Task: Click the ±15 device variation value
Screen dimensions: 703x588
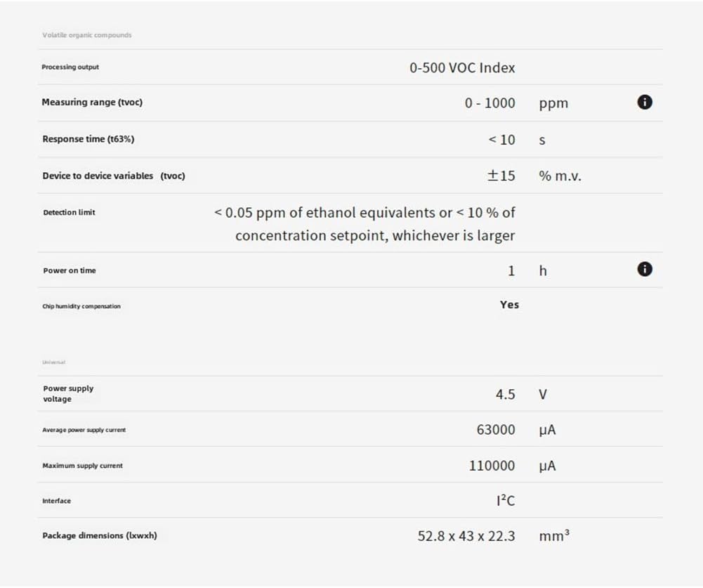Action: point(501,176)
